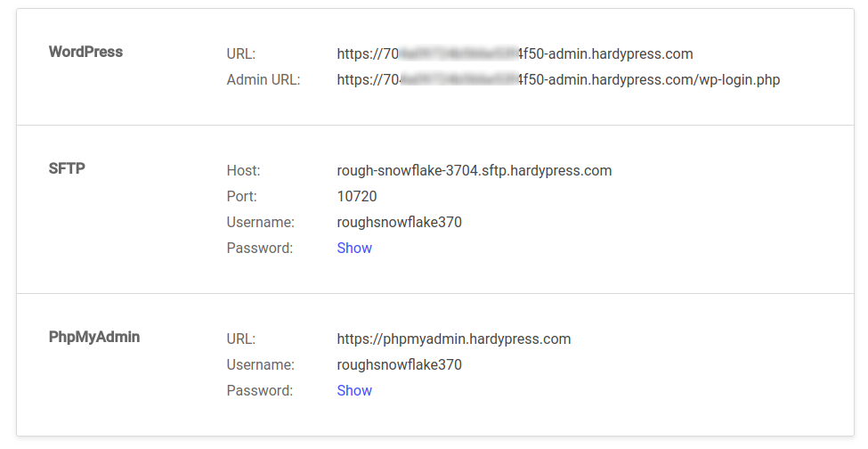Click the SFTP port number 10720

[357, 196]
